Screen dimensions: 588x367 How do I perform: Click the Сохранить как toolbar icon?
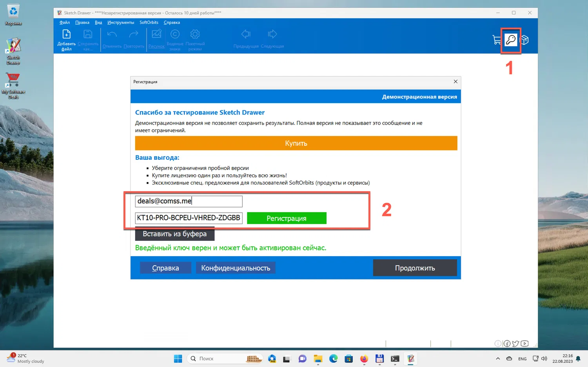[x=88, y=40]
